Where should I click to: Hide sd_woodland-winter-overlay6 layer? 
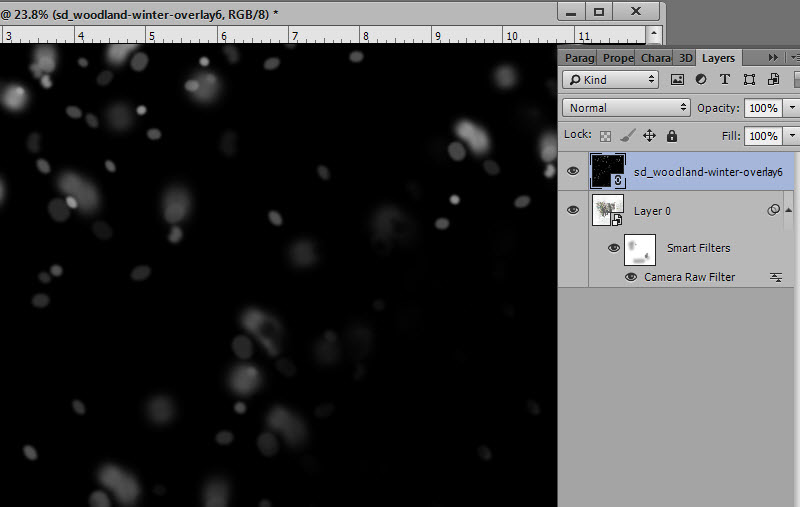click(573, 171)
